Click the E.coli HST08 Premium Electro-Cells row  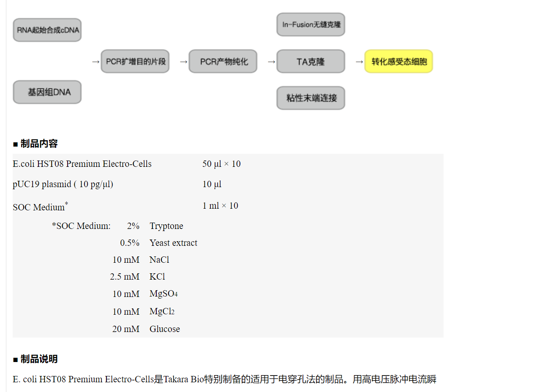coord(82,164)
